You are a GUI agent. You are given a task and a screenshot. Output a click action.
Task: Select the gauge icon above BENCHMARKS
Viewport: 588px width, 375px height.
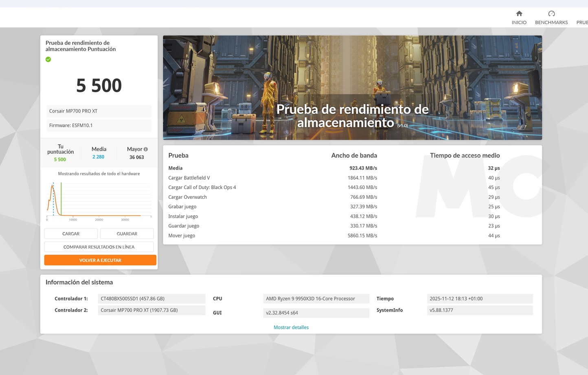click(x=551, y=13)
